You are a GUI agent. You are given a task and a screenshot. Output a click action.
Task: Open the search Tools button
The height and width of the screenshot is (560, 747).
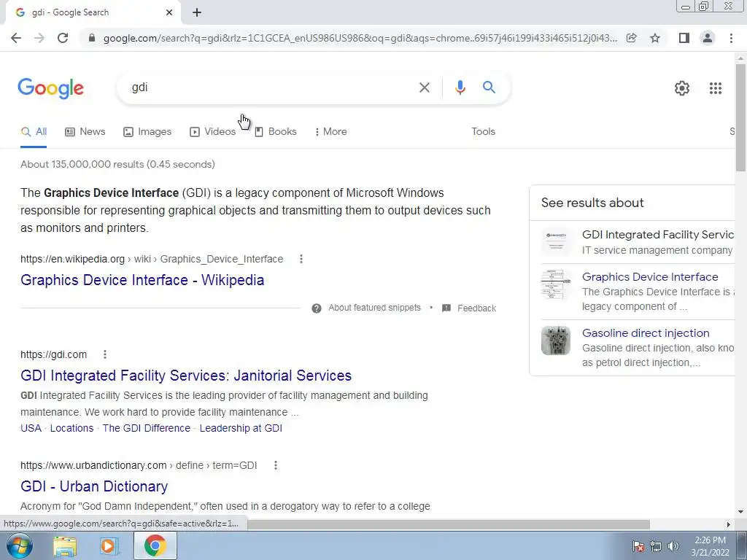[483, 132]
